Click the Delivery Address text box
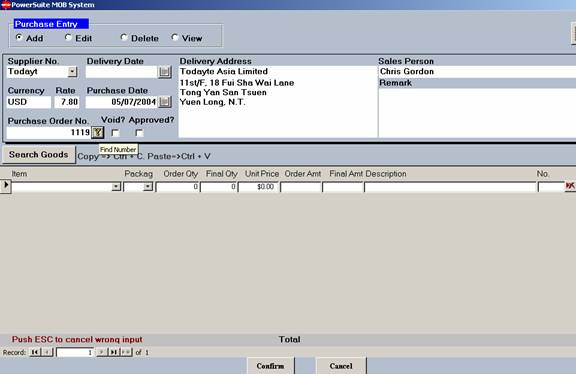 point(278,102)
